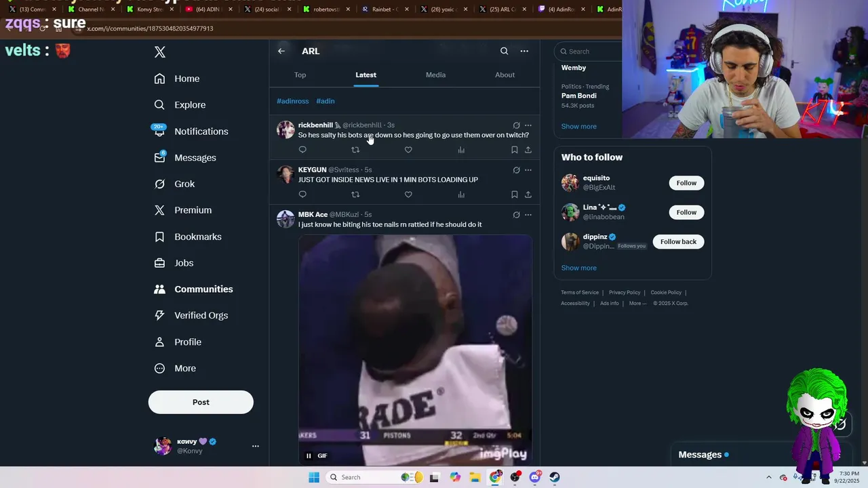Click the #adin hashtag
The height and width of the screenshot is (488, 868).
point(325,101)
